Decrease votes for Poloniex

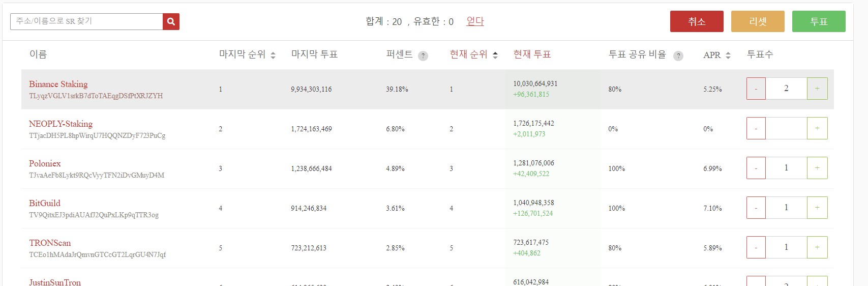pyautogui.click(x=756, y=168)
